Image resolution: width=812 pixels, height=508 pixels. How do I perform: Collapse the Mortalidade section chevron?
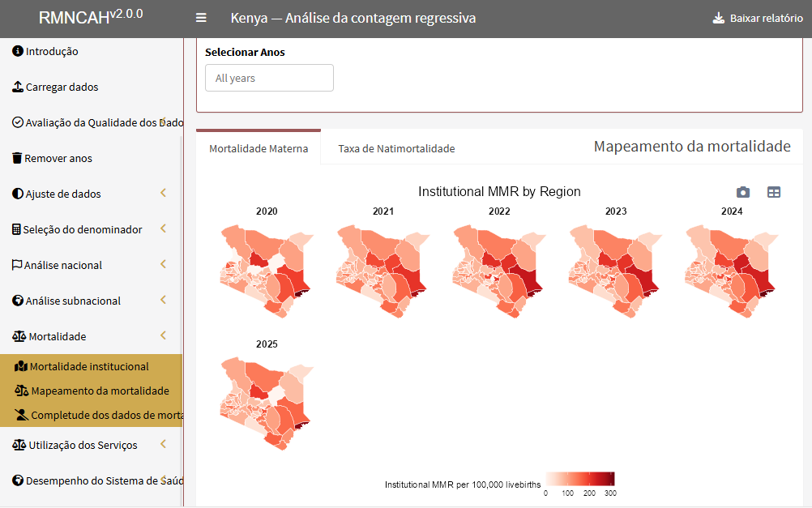(x=163, y=335)
